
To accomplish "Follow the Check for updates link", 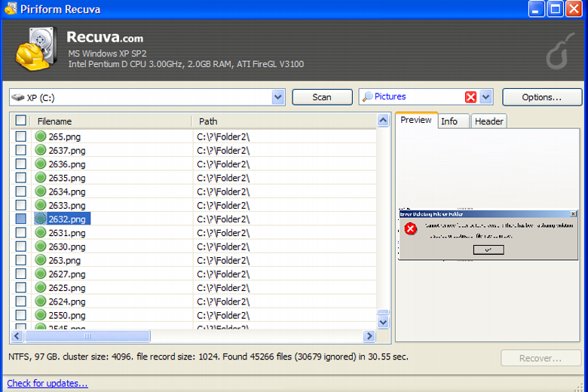I will point(47,383).
